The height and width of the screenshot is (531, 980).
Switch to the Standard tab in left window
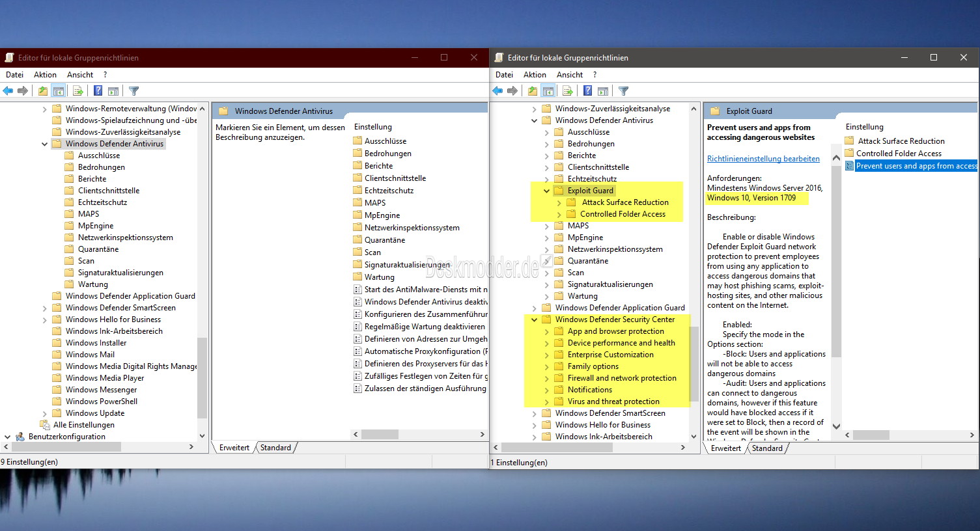coord(276,448)
